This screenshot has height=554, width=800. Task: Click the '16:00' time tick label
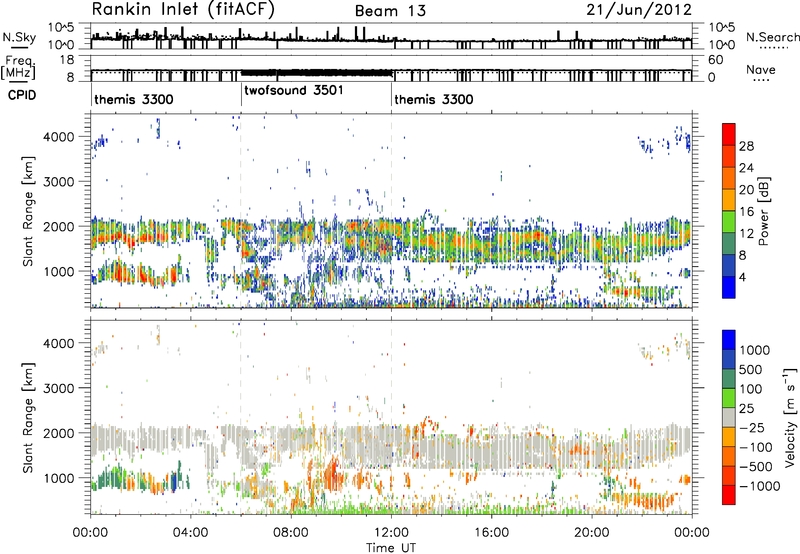point(491,533)
